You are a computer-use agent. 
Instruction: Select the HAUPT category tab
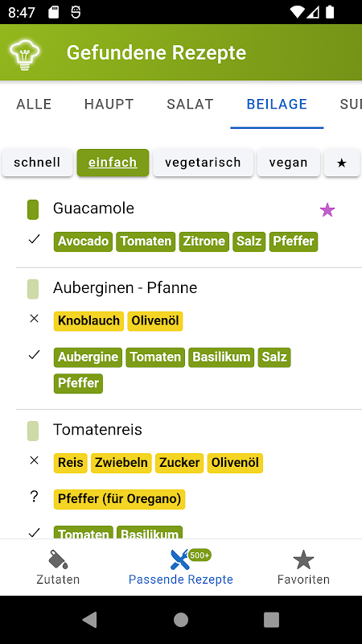coord(109,104)
